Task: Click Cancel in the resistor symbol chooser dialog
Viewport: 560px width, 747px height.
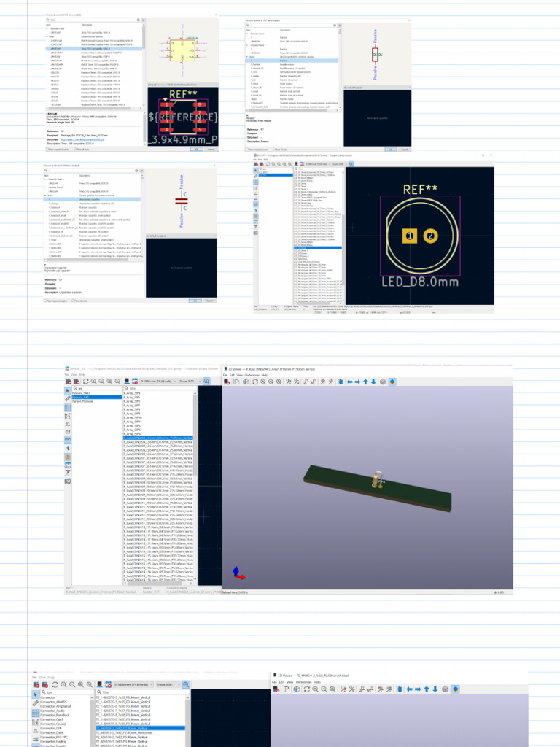Action: point(404,149)
